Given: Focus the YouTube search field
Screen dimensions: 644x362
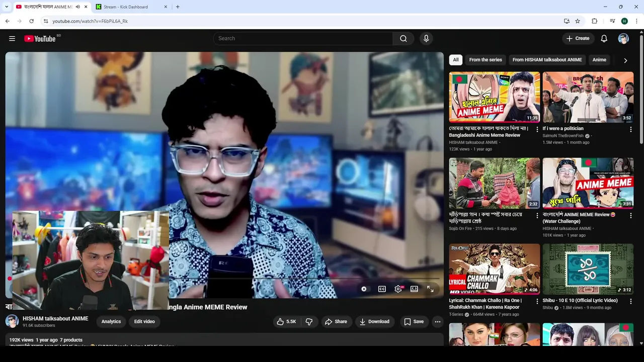Looking at the screenshot, I should coord(303,39).
